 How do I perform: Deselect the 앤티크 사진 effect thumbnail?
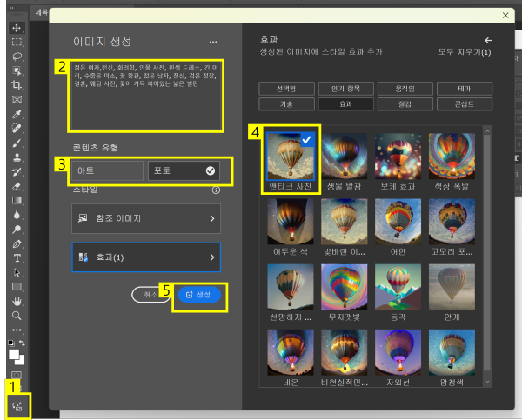291,156
